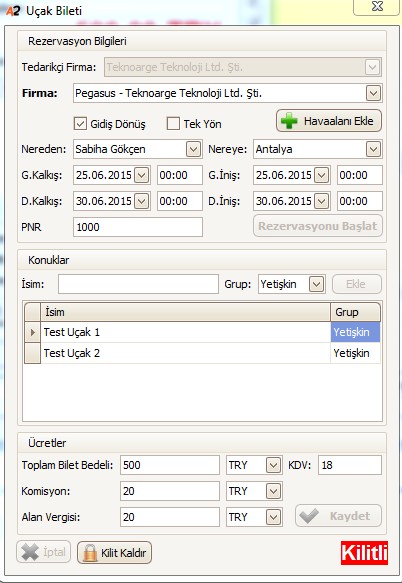
Task: Enable the Gidiş Dönüş checkbox
Action: point(80,123)
